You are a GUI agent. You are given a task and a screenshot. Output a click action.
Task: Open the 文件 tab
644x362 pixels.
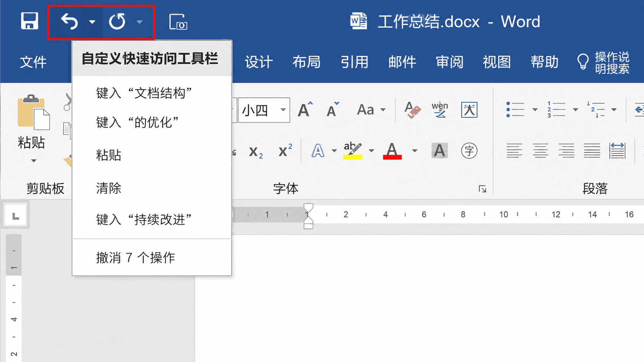tap(33, 62)
